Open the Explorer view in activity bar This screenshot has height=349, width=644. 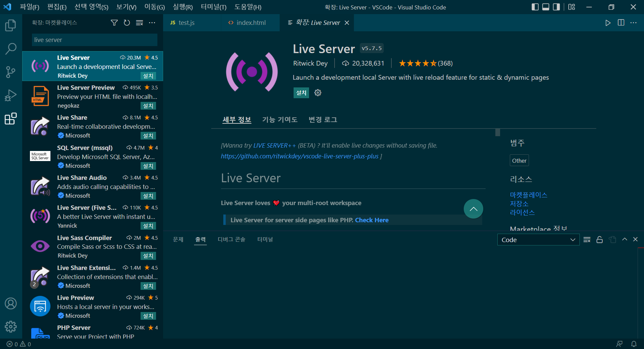click(11, 25)
